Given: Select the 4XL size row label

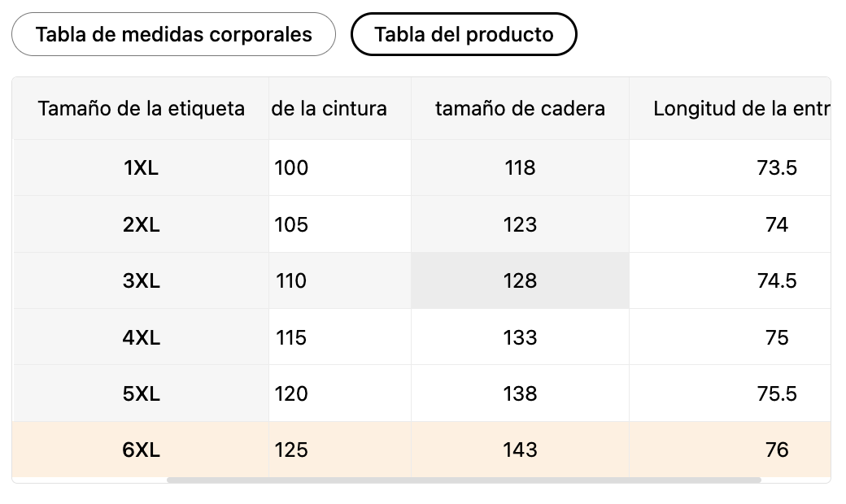Looking at the screenshot, I should pyautogui.click(x=141, y=337).
